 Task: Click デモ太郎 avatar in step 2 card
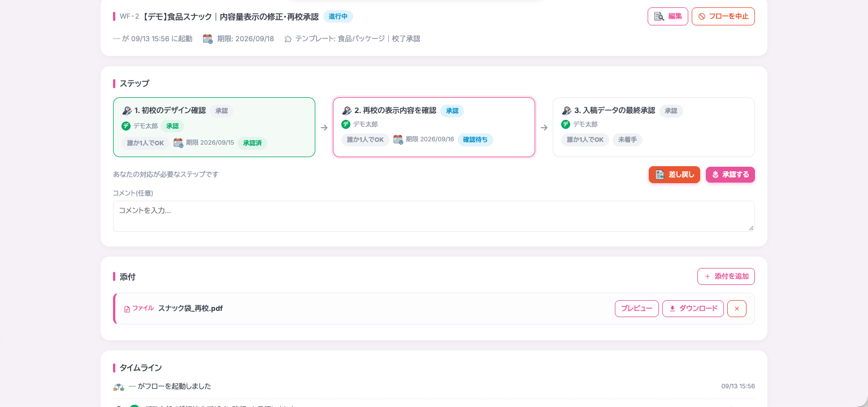pyautogui.click(x=346, y=124)
